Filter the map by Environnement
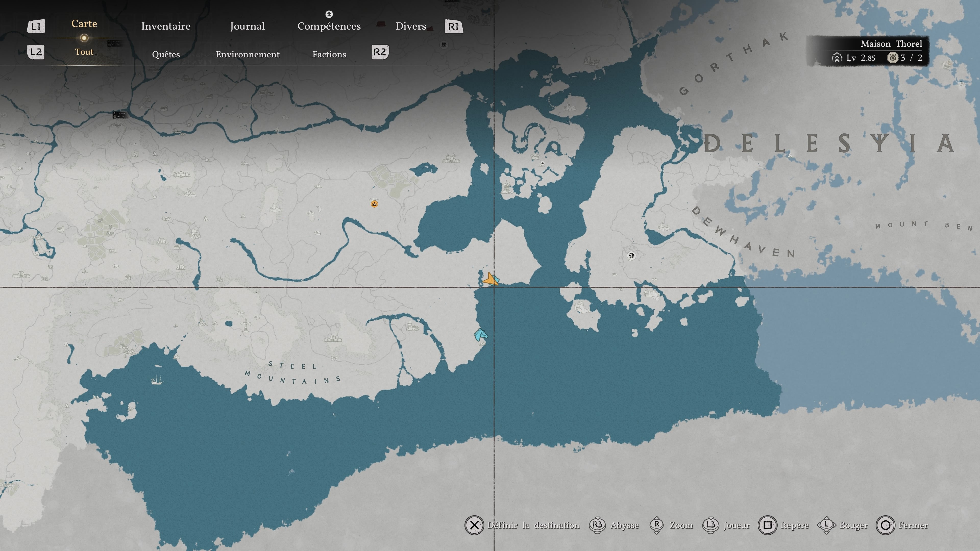This screenshot has width=980, height=551. pos(248,54)
